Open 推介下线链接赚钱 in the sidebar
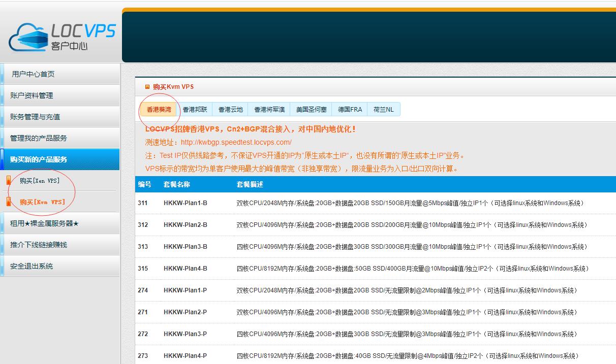Viewport: 616px width, 364px height. coord(60,245)
